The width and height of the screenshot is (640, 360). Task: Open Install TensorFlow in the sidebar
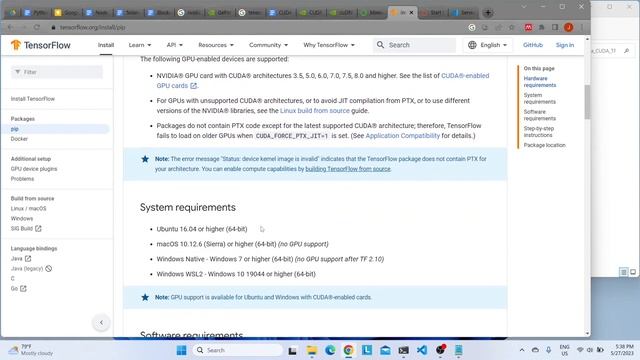[33, 99]
